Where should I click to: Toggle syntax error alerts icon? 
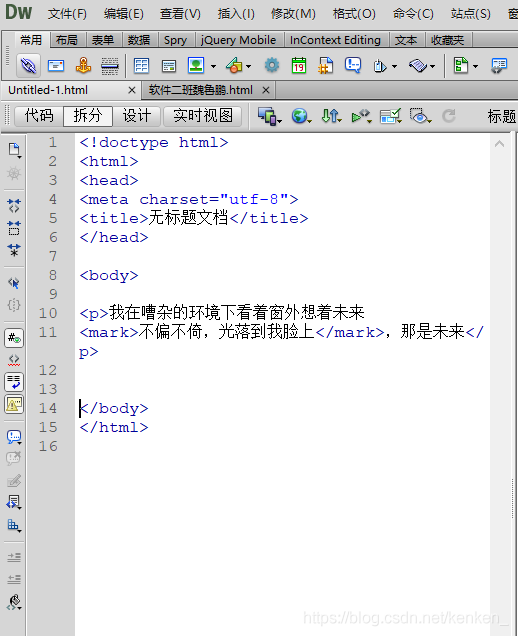(x=14, y=404)
